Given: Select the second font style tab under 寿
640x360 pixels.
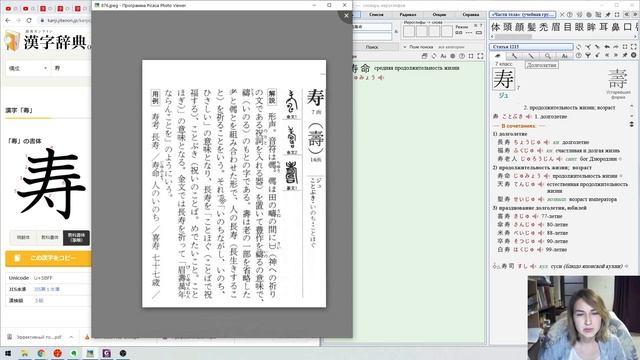Looking at the screenshot, I should tap(50, 237).
